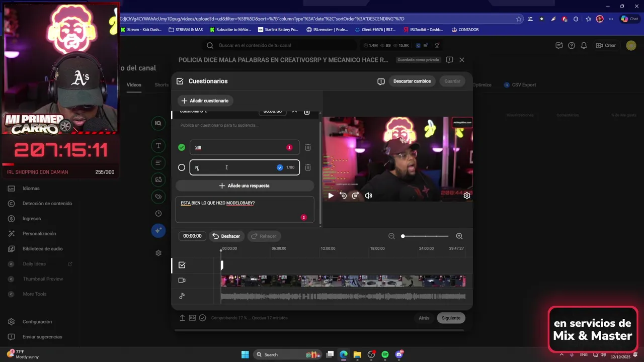Image resolution: width=644 pixels, height=362 pixels.
Task: Click the Rehacer button
Action: [x=264, y=236]
